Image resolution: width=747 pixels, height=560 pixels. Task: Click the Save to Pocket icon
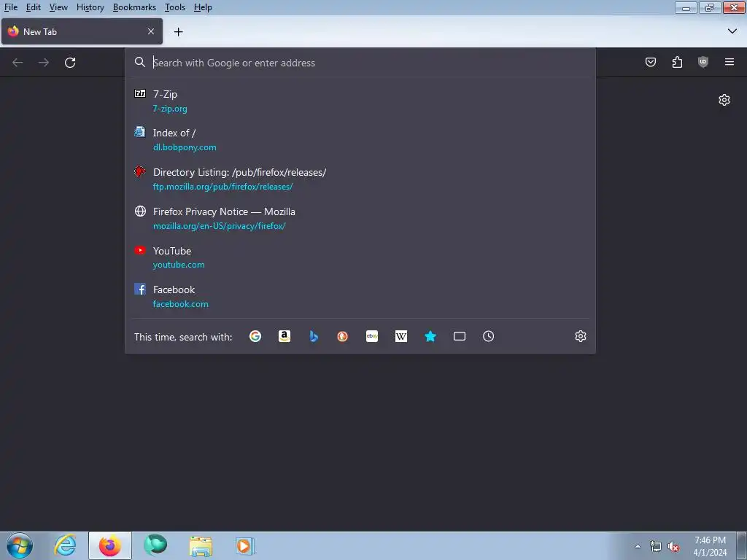[x=650, y=62]
